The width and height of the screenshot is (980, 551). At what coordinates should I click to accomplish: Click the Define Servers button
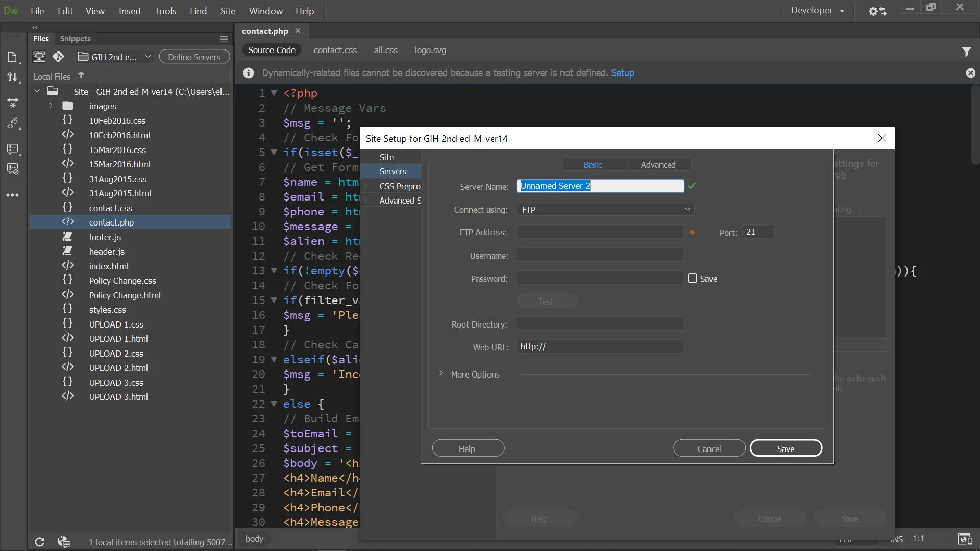[x=194, y=57]
